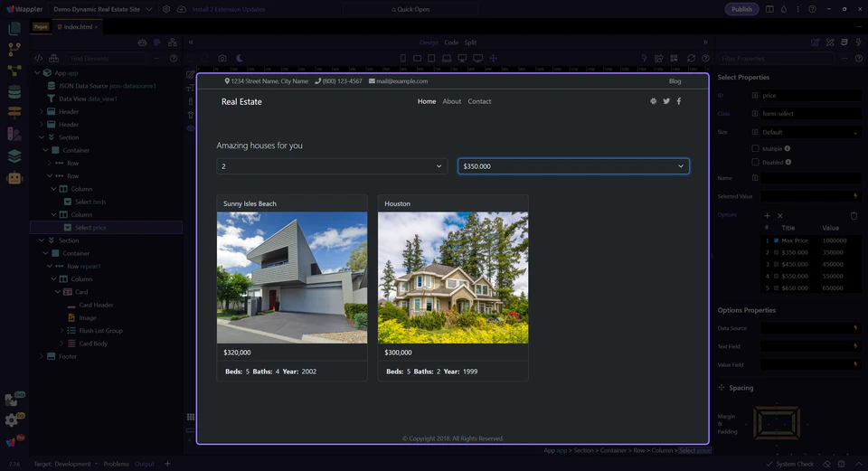Open the Git branch panel in sidebar

(x=14, y=50)
